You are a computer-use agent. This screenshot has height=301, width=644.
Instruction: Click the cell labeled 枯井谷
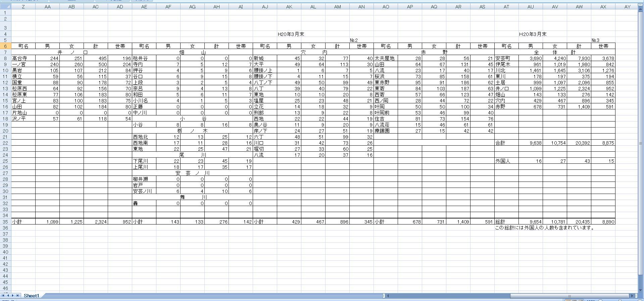[144, 58]
